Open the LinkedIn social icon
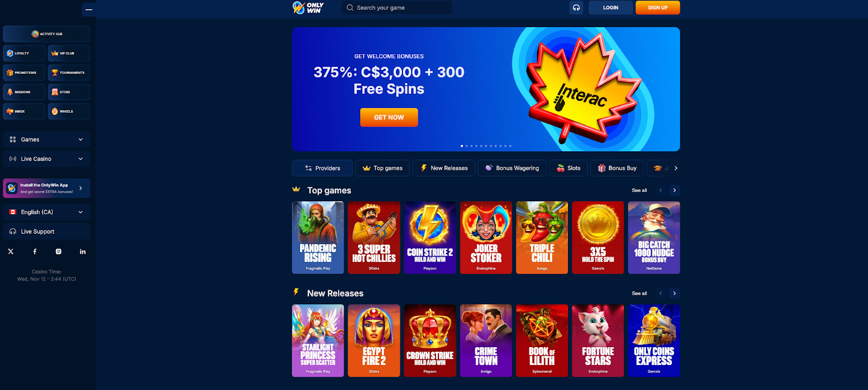 [x=82, y=252]
